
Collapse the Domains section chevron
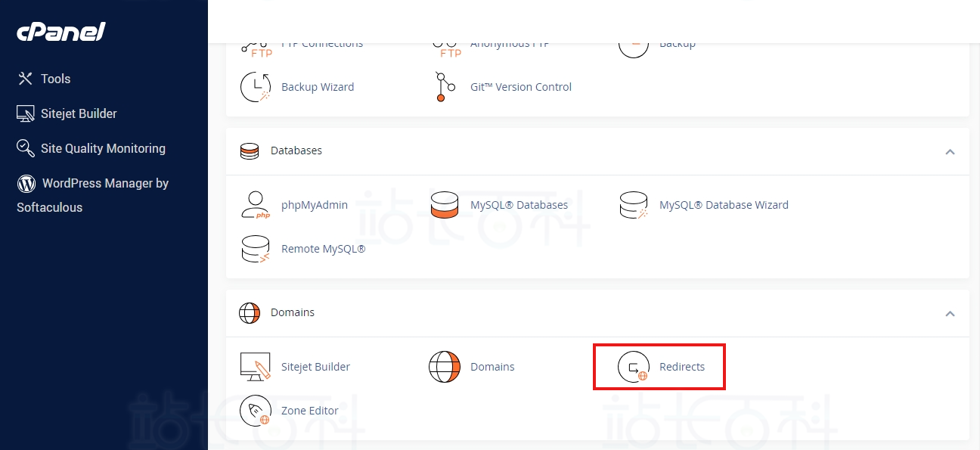pos(951,313)
